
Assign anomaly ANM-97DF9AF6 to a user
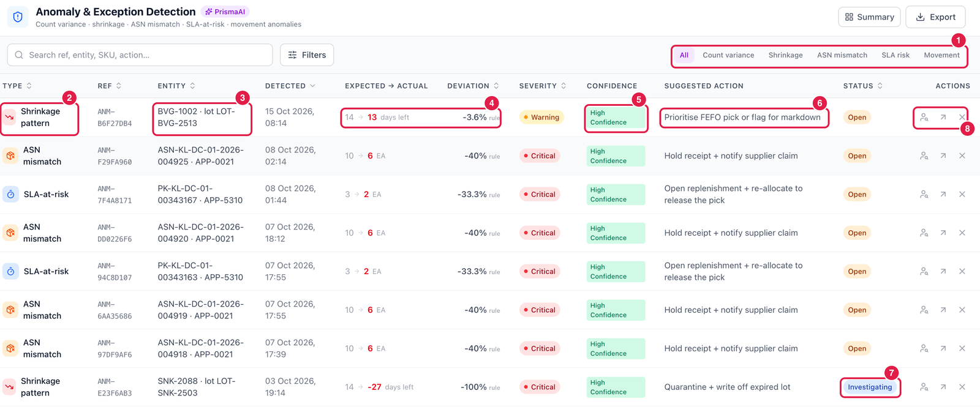924,349
